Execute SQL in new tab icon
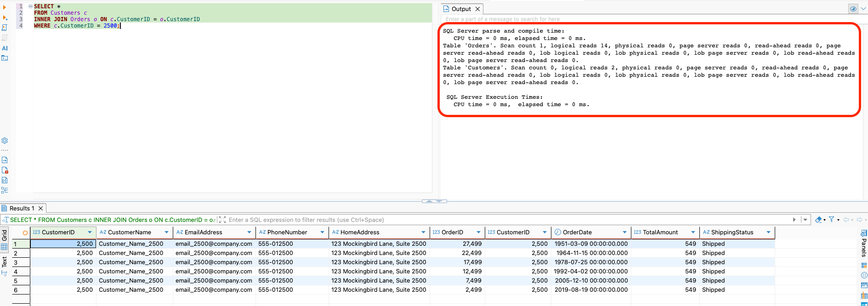Image resolution: width=868 pixels, height=306 pixels. [x=5, y=17]
